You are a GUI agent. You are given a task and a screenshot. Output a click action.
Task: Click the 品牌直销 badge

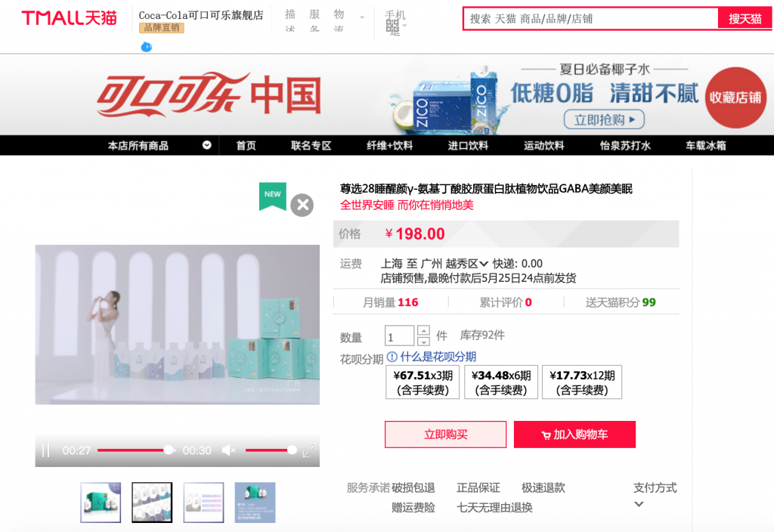[x=162, y=28]
